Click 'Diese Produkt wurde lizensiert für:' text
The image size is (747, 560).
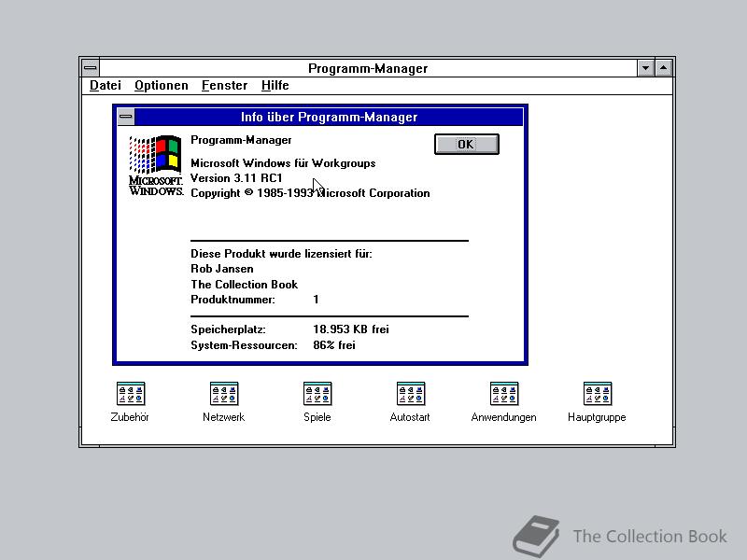(x=281, y=254)
